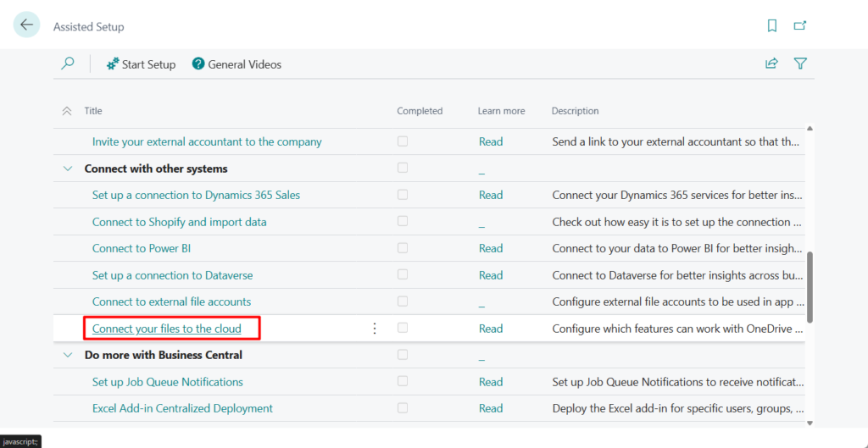Click the Title column header

(93, 111)
